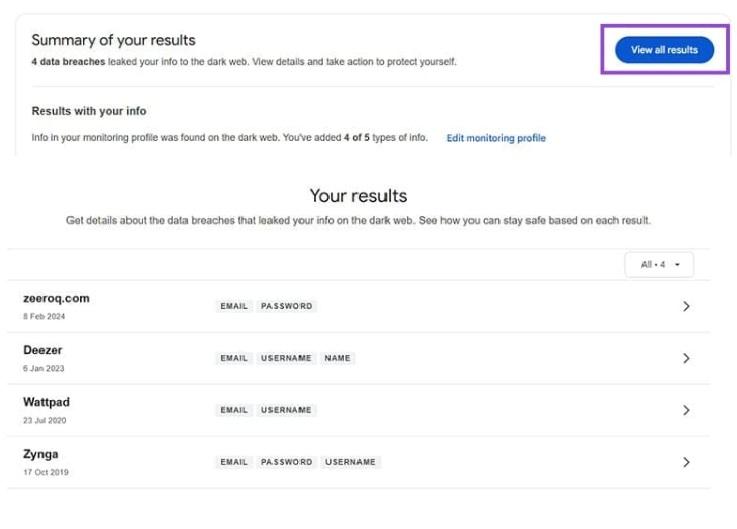
Task: Click the USERNAME tag on Zynga row
Action: (350, 462)
